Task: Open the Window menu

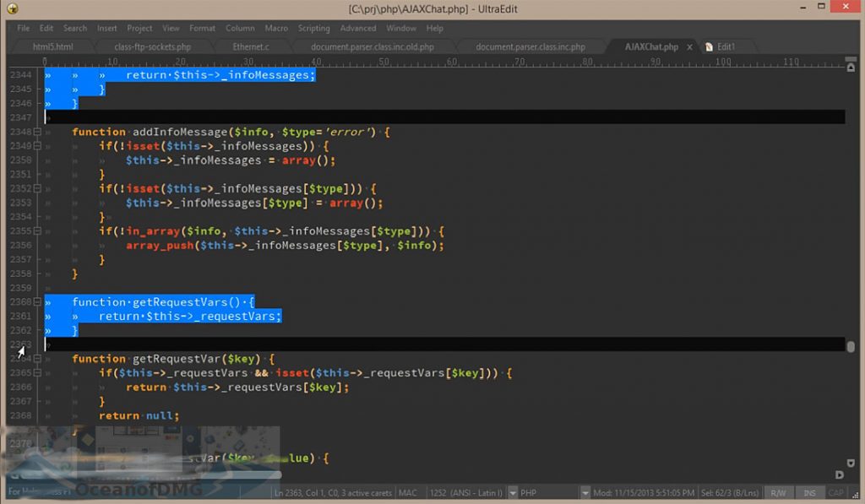Action: 401,28
